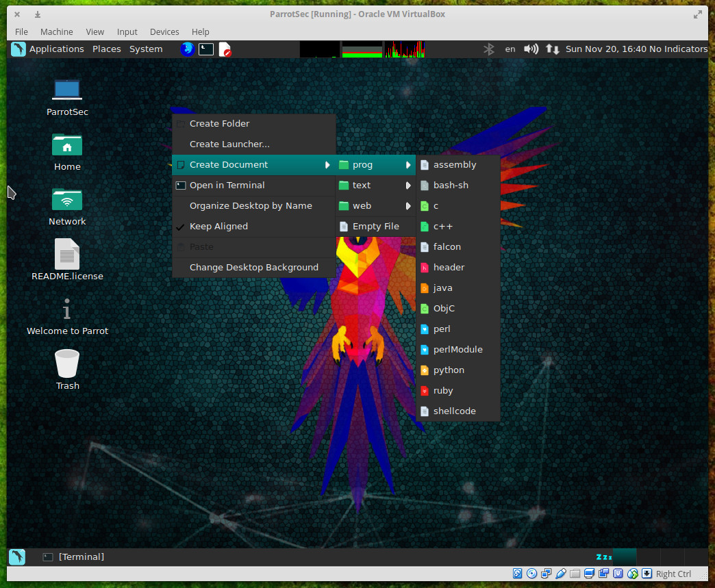Click the Bluetooth indicator icon
The height and width of the screenshot is (588, 715).
point(489,49)
